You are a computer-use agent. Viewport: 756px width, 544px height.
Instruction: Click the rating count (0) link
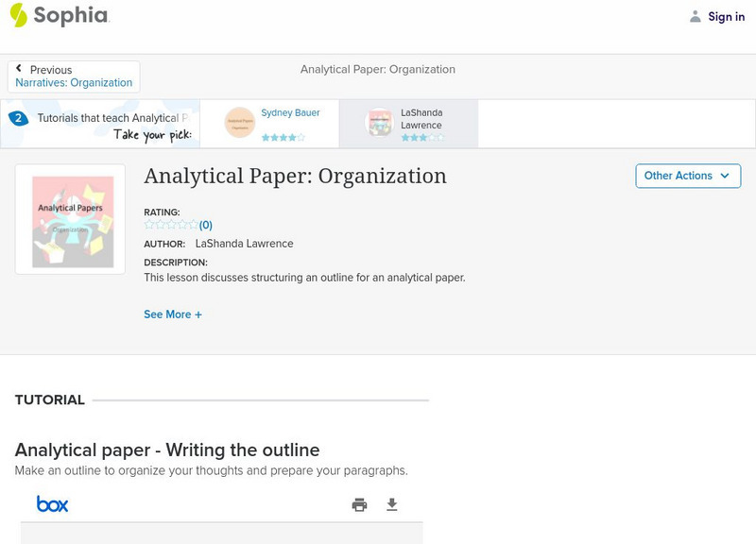[205, 225]
